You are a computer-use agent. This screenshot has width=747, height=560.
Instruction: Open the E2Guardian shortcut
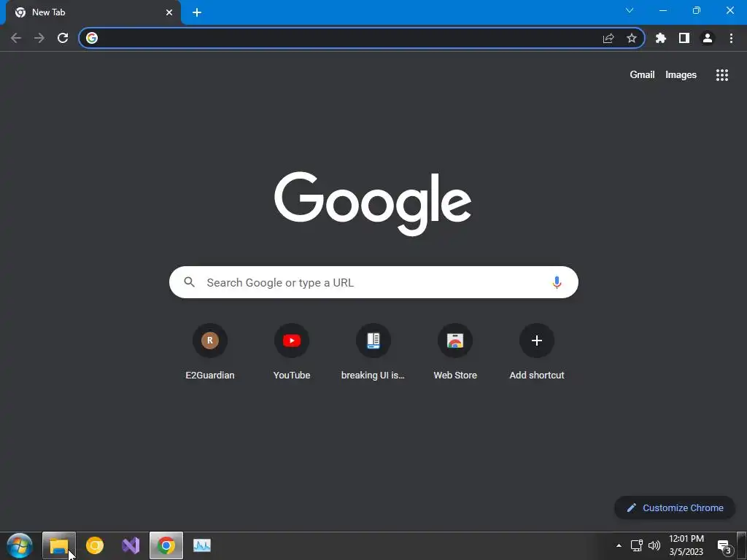[x=209, y=352]
